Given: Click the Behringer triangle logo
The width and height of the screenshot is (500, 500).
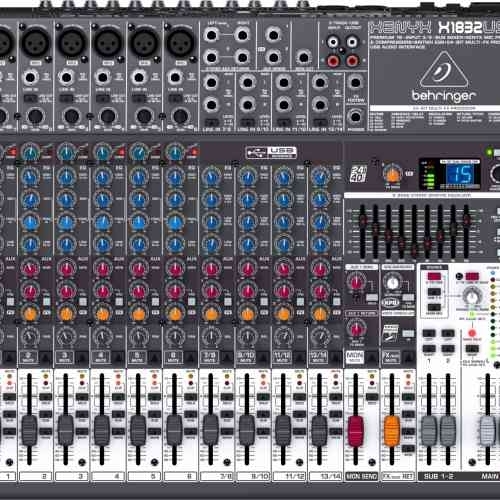Looking at the screenshot, I should tap(443, 70).
